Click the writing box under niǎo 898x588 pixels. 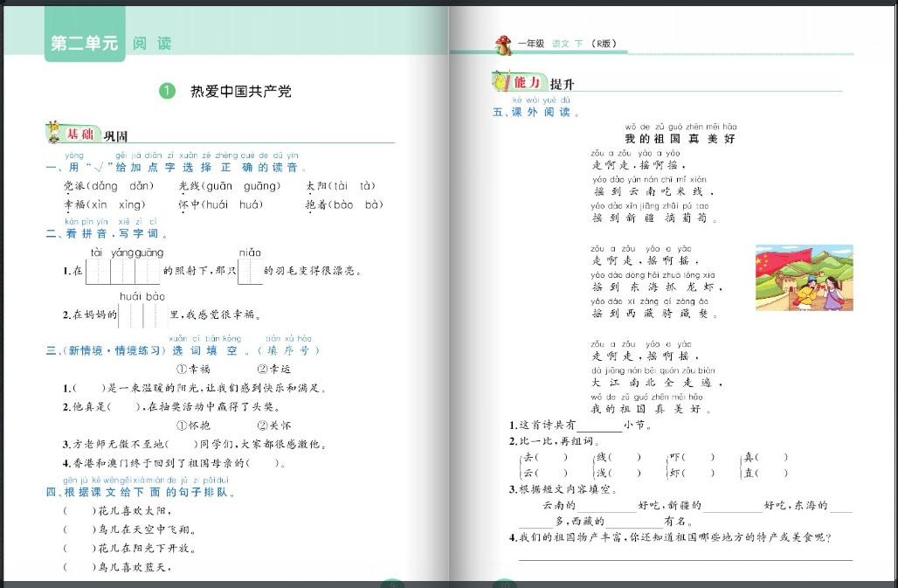[251, 272]
